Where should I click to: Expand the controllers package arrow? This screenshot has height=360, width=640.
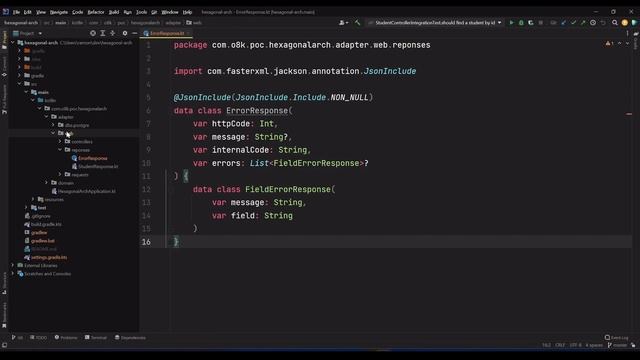pyautogui.click(x=60, y=142)
